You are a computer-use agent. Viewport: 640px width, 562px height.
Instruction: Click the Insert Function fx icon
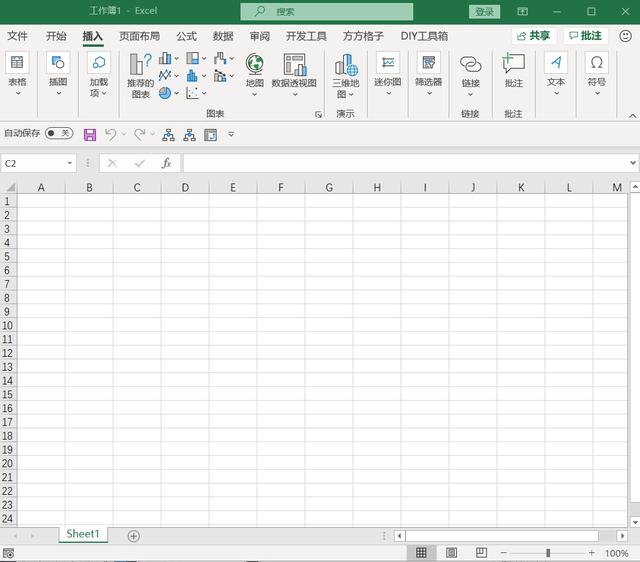166,163
